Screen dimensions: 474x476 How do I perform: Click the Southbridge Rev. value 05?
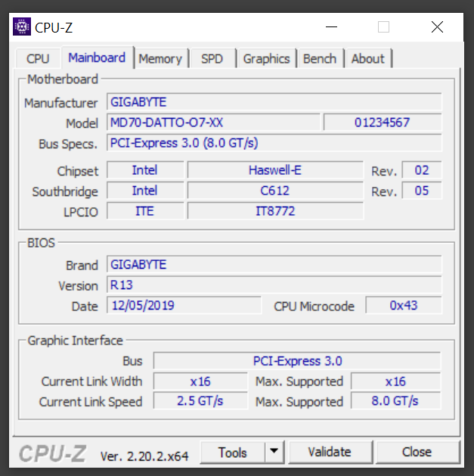click(422, 191)
